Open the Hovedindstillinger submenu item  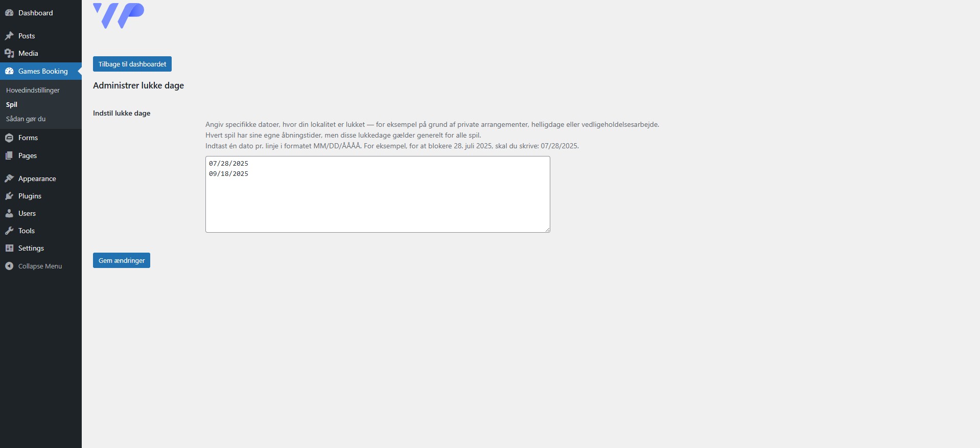[33, 90]
